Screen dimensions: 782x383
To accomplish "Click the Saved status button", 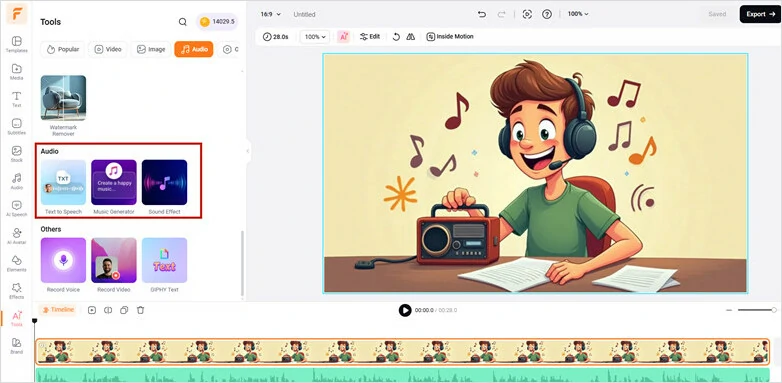I will (x=717, y=14).
